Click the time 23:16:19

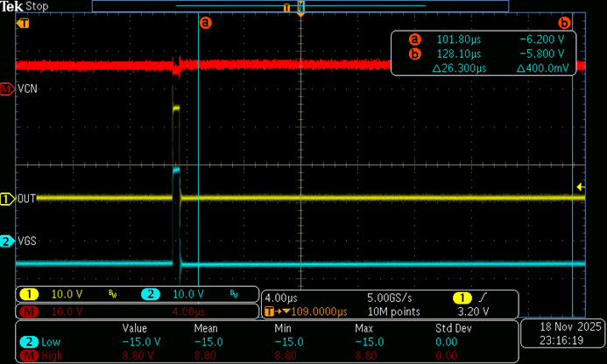[x=561, y=340]
